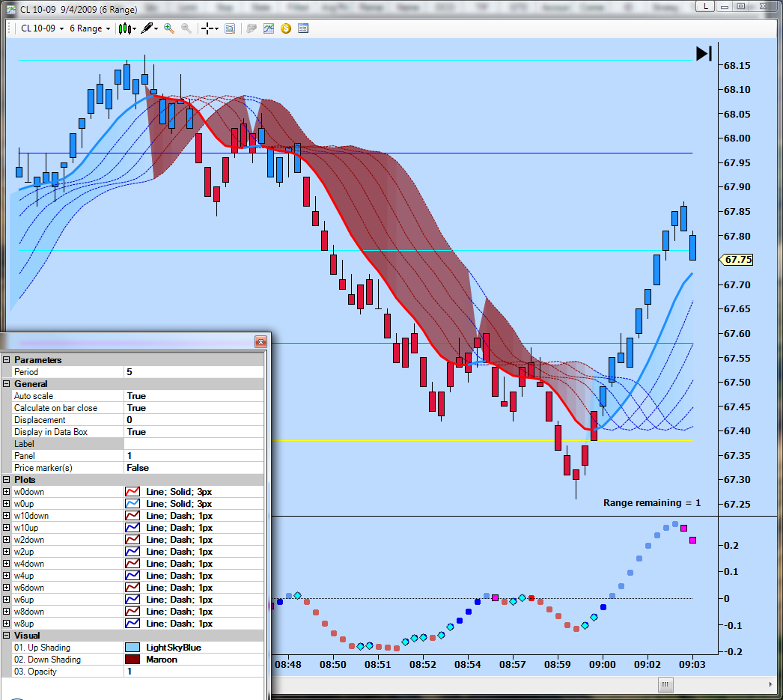Click the horizontal scrollbar thumb
The height and width of the screenshot is (700, 783).
665,684
